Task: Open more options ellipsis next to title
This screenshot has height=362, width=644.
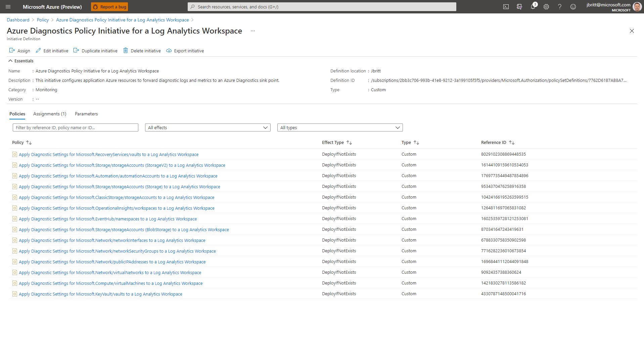Action: pyautogui.click(x=253, y=31)
